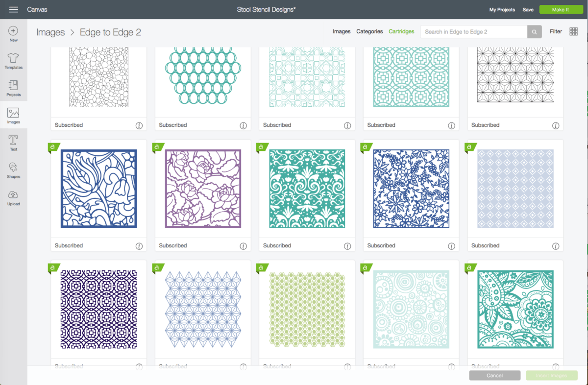Click the green Make It button
Image resolution: width=588 pixels, height=385 pixels.
point(561,10)
